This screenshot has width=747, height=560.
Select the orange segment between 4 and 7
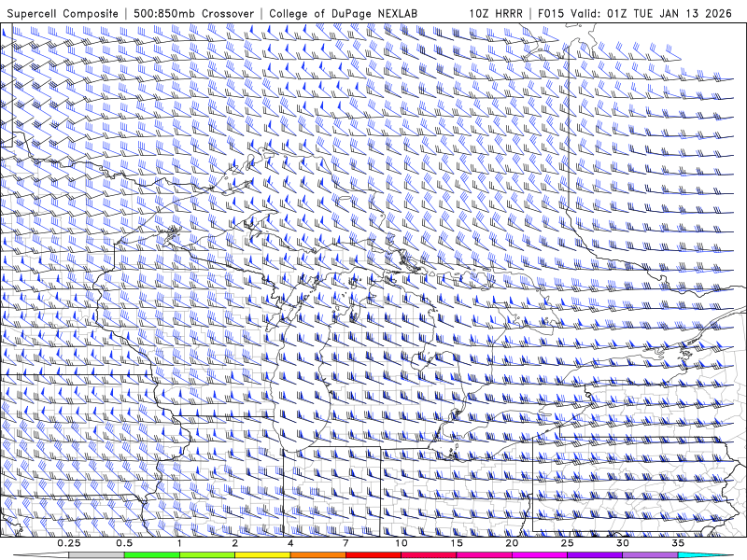tap(317, 555)
